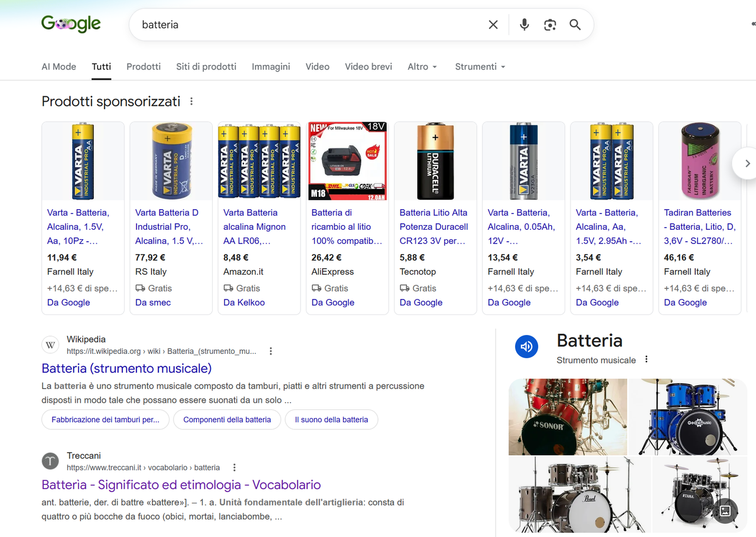Click the Componenti della batteria chip
756x537 pixels.
227,419
